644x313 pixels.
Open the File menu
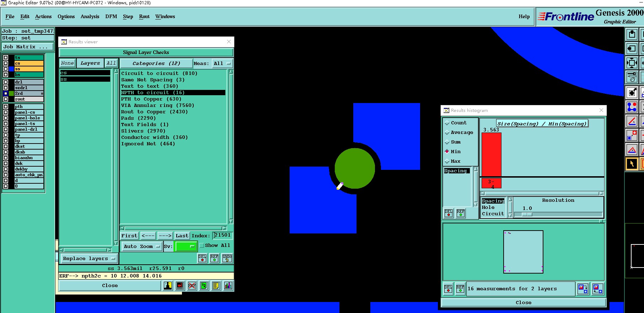(x=10, y=17)
